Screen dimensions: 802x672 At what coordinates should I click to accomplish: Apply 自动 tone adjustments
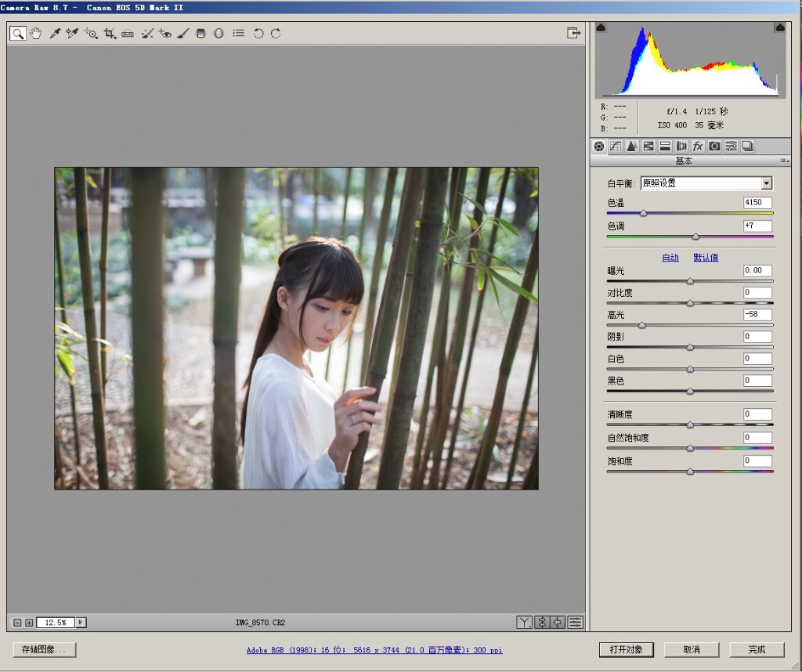pyautogui.click(x=670, y=258)
